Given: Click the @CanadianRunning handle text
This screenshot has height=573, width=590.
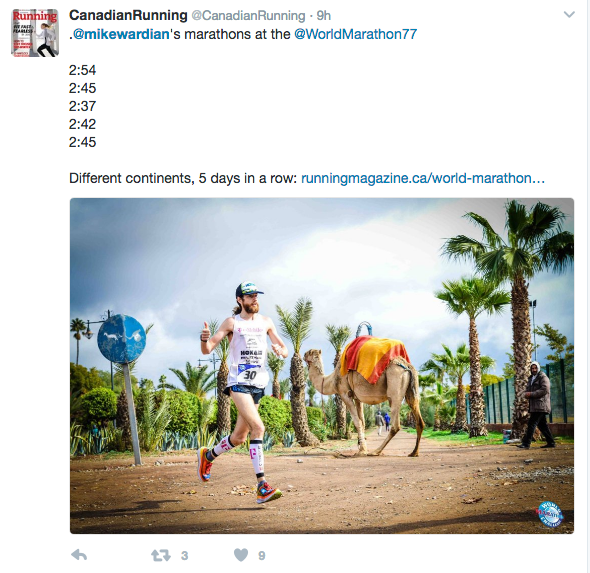Looking at the screenshot, I should pos(248,16).
